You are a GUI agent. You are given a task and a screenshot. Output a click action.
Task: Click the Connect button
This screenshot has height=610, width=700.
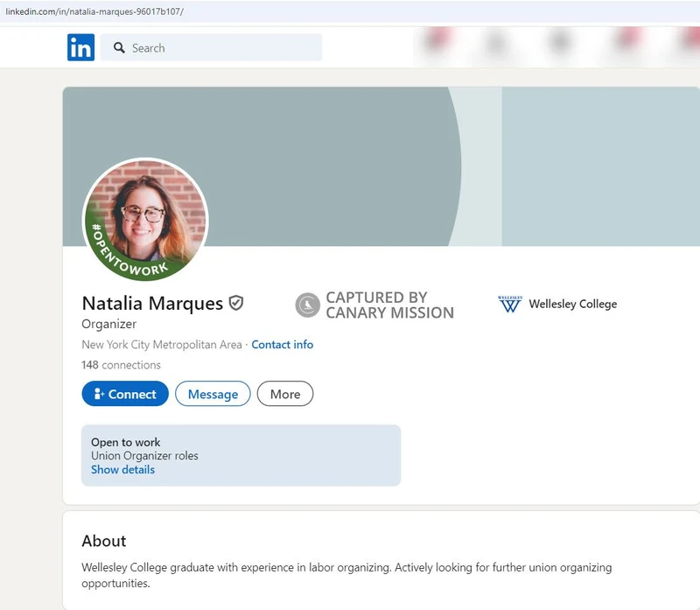click(125, 394)
